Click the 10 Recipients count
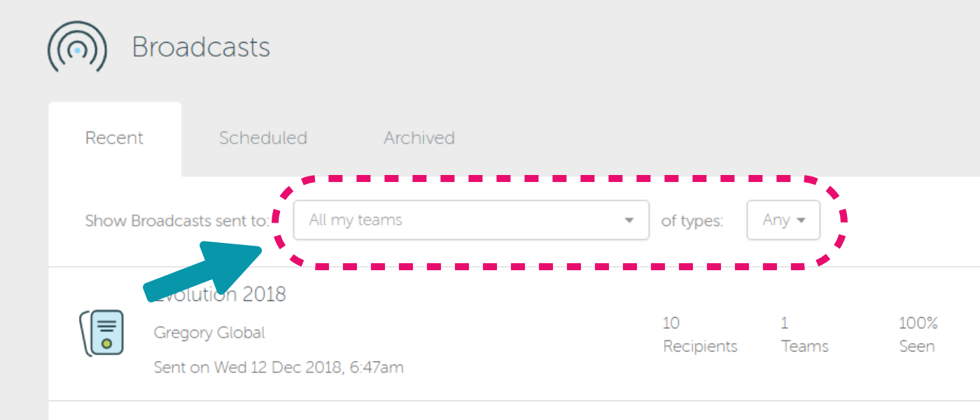Image resolution: width=980 pixels, height=420 pixels. point(700,335)
